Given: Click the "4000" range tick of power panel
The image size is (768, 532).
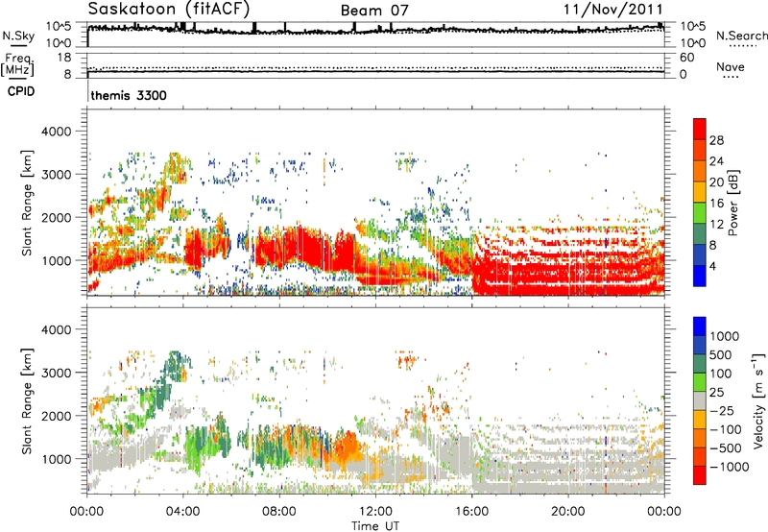Looking at the screenshot, I should [56, 132].
